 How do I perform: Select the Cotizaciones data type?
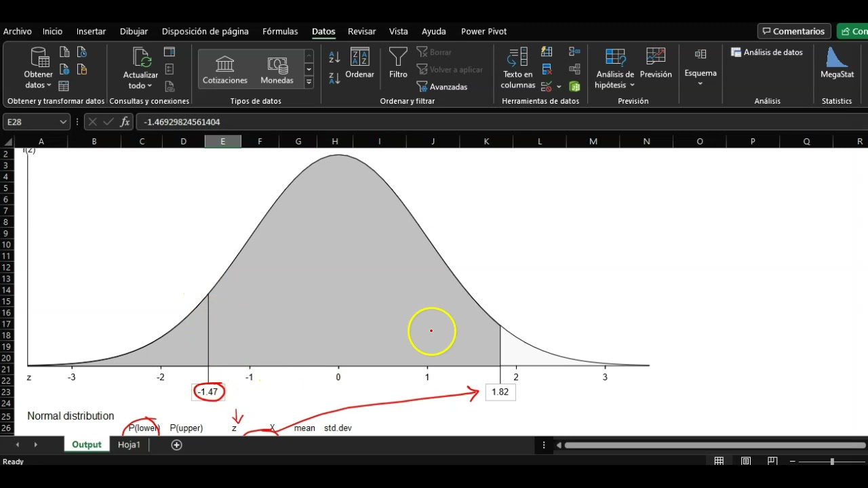pos(225,70)
